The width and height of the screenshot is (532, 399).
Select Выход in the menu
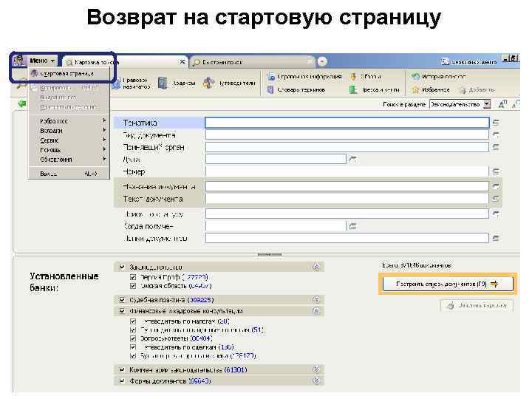(69, 174)
